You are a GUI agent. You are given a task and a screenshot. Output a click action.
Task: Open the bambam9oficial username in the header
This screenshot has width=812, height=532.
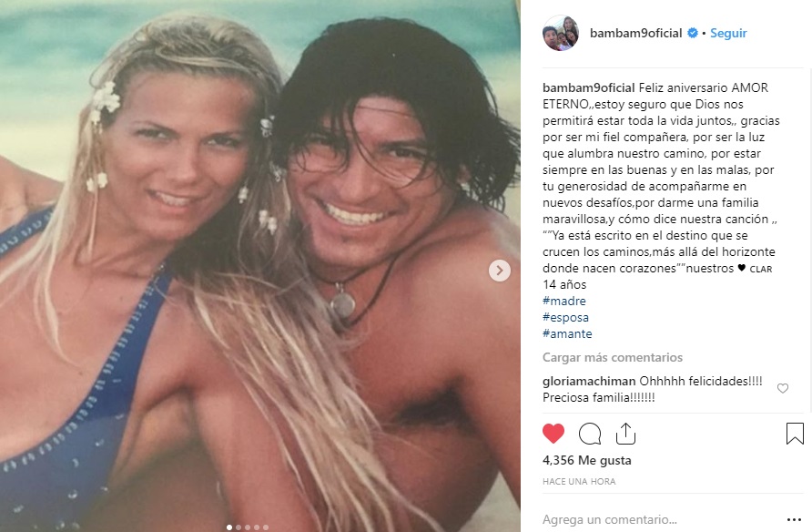coord(636,33)
